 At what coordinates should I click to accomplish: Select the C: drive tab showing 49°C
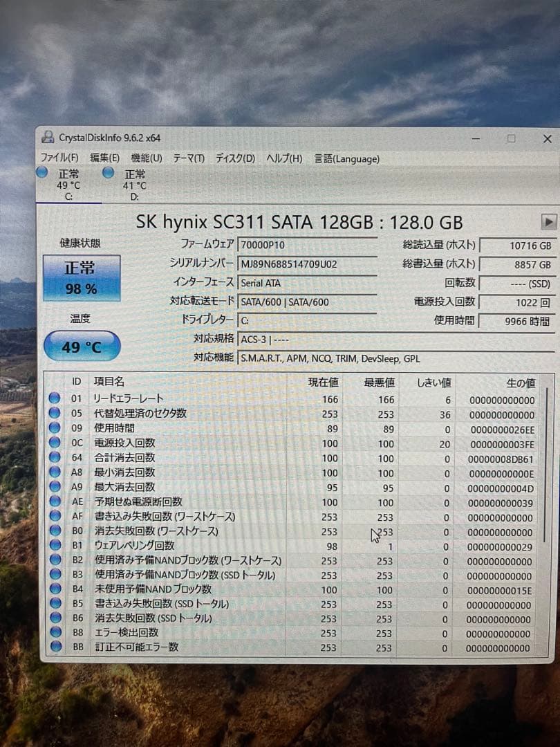click(67, 183)
